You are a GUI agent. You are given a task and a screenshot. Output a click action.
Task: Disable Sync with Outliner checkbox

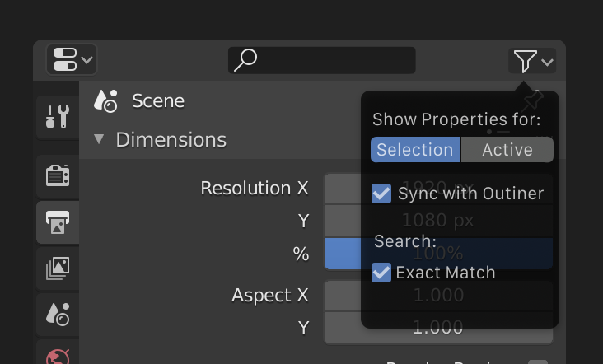(381, 194)
